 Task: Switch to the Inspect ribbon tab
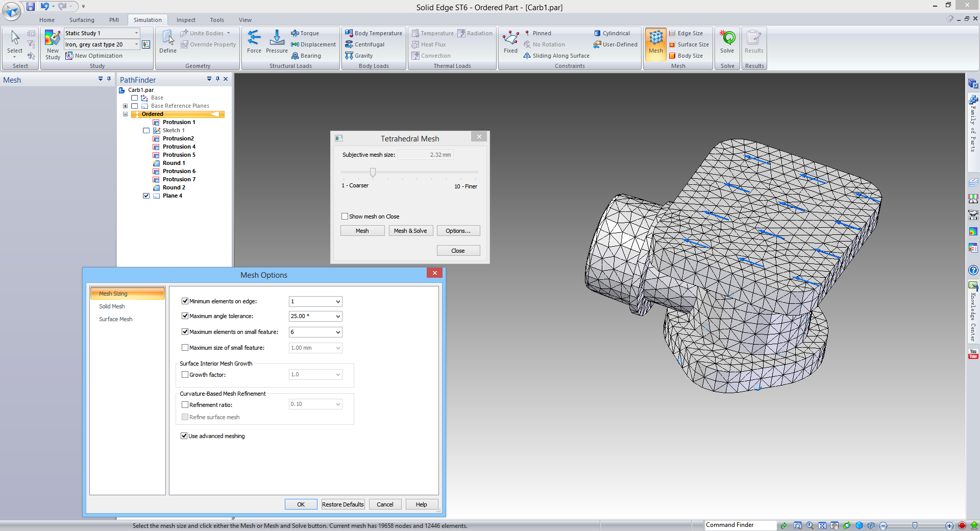[186, 20]
